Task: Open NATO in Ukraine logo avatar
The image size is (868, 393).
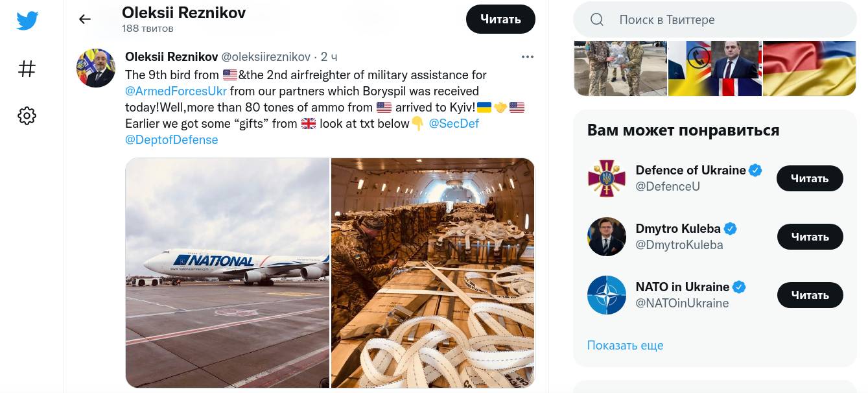Action: tap(607, 295)
